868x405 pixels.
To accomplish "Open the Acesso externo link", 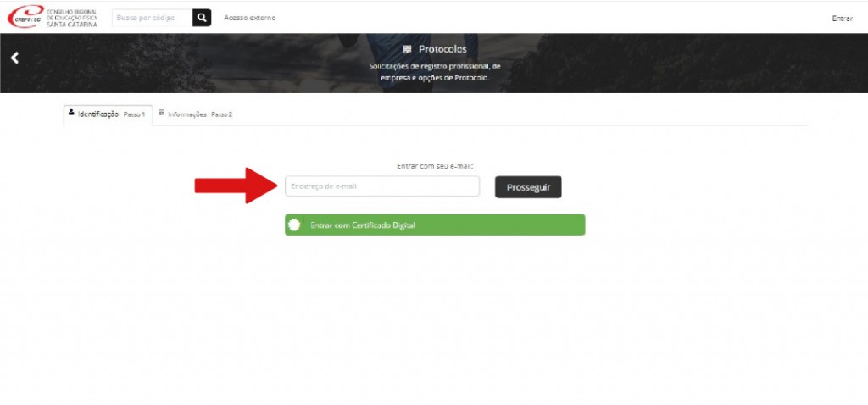I will [x=249, y=18].
